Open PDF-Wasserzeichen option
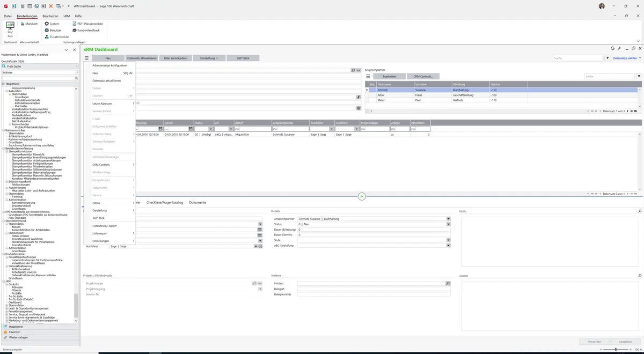Viewport: 644px width, 354px height. coord(87,24)
